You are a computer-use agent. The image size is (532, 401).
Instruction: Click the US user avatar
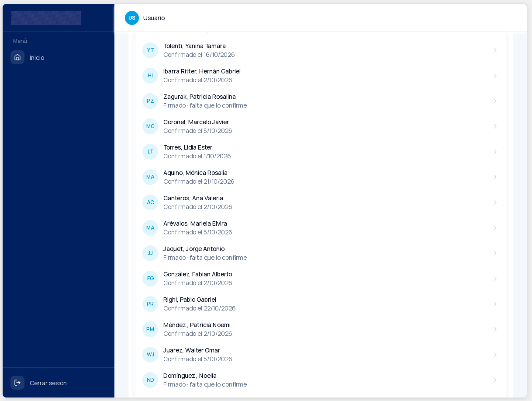click(x=132, y=18)
